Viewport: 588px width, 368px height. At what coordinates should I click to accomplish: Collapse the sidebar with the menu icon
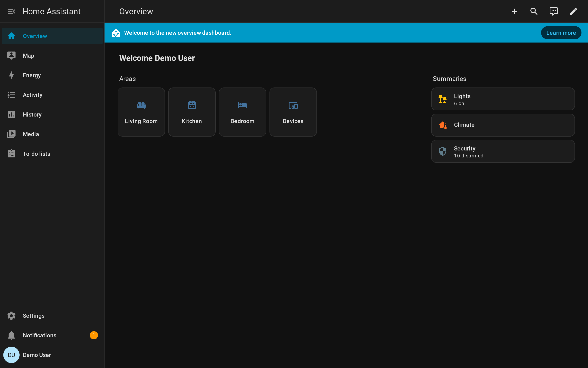pos(11,11)
